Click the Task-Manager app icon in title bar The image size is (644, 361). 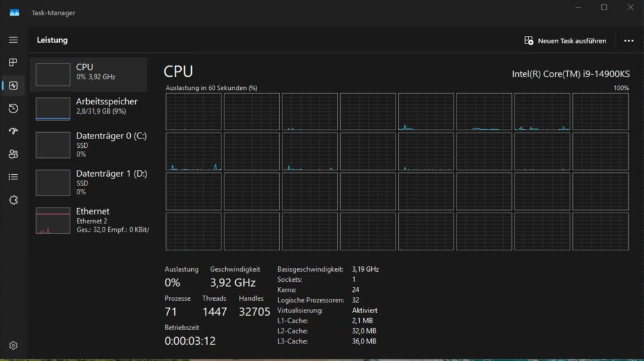coord(14,13)
